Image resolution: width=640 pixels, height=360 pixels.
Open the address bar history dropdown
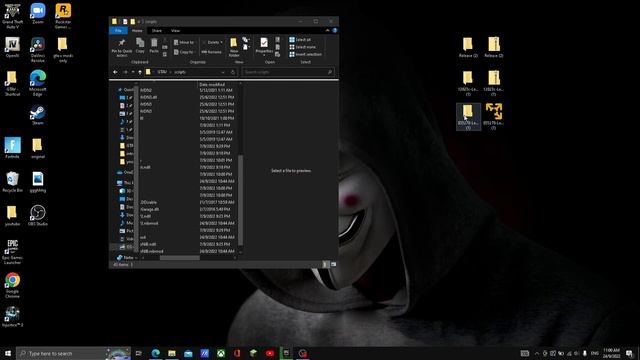tap(223, 72)
